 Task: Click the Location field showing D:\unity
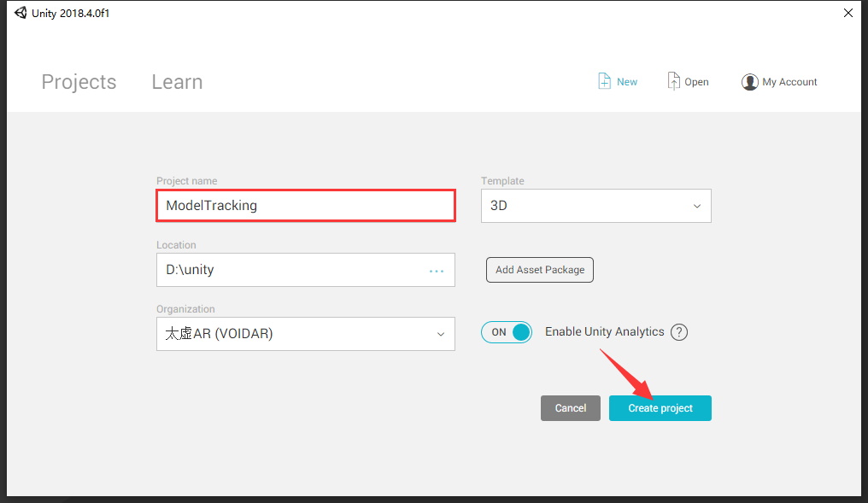click(x=306, y=270)
